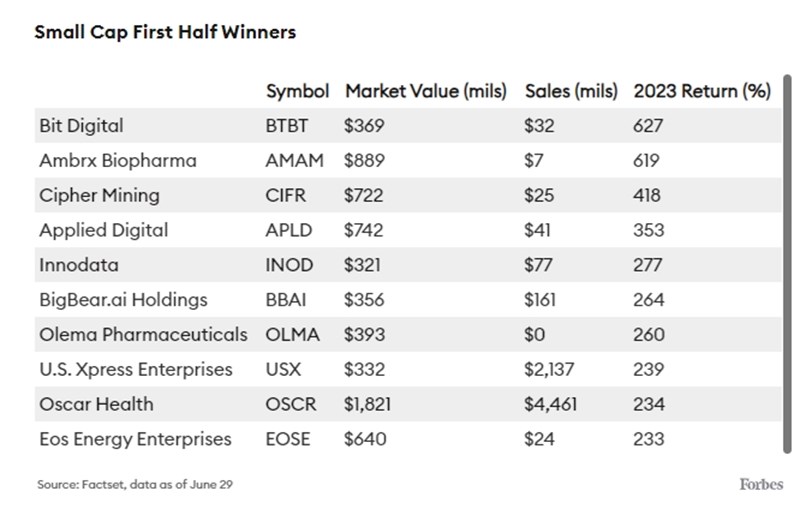Select BigBear.ai Holdings in the table
This screenshot has width=800, height=509.
pos(123,300)
